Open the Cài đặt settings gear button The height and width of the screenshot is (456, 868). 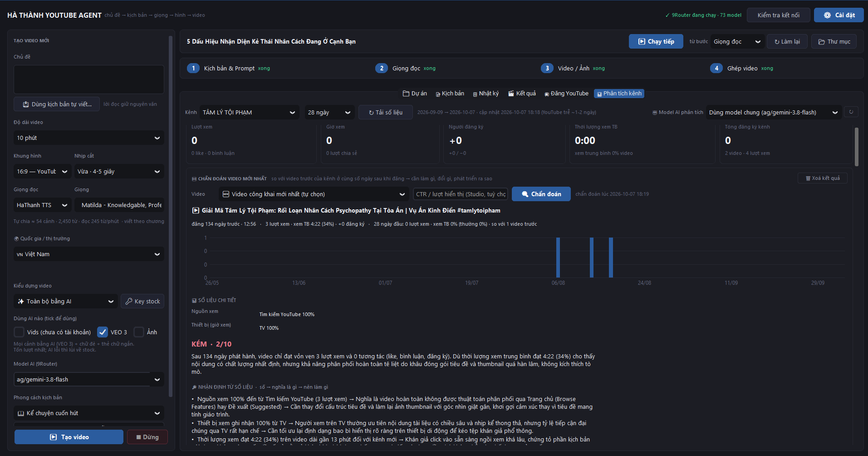[x=839, y=15]
